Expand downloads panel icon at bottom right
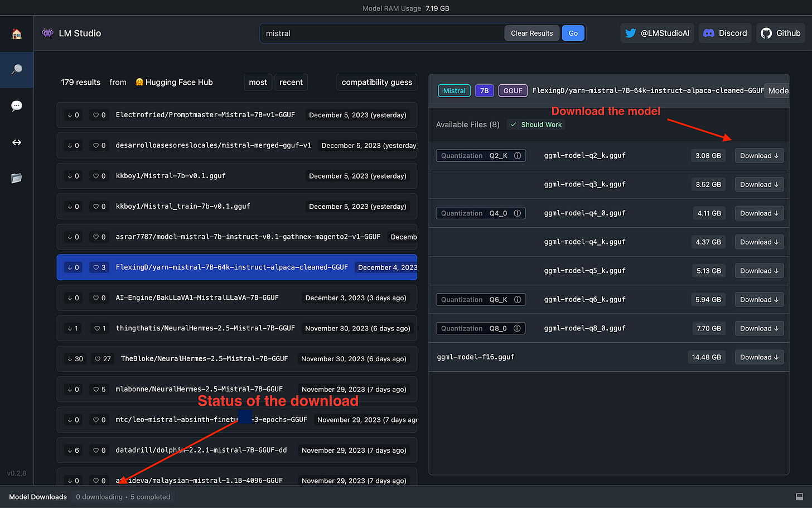The height and width of the screenshot is (508, 812). click(800, 497)
